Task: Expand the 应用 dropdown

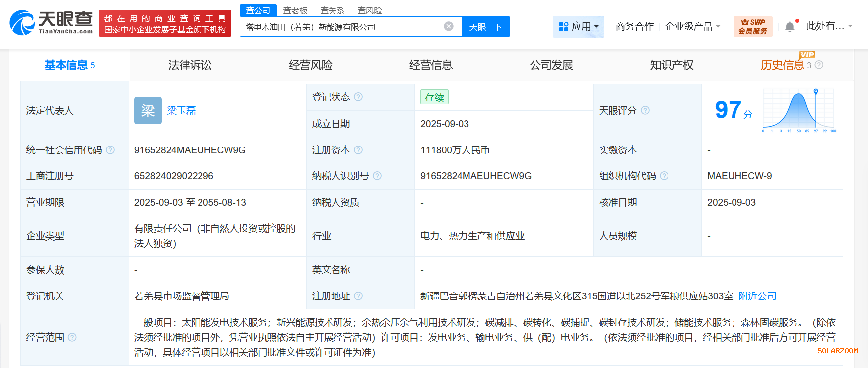Action: pyautogui.click(x=579, y=27)
